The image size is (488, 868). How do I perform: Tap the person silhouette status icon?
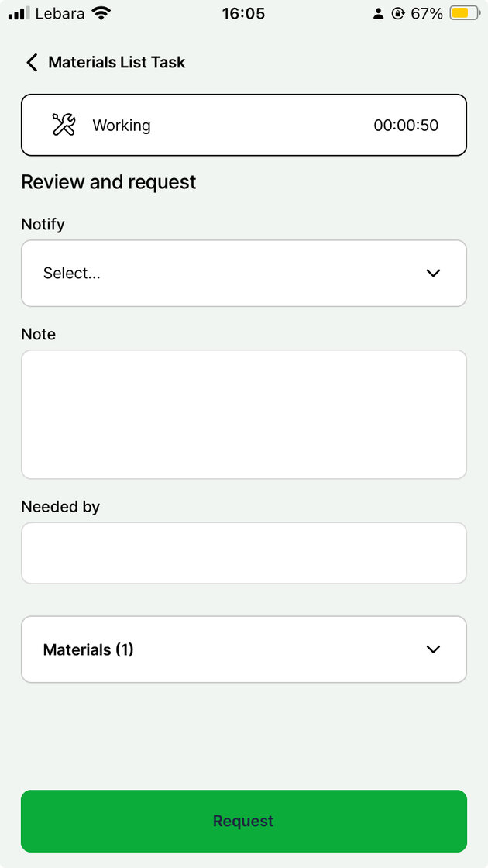(x=378, y=13)
